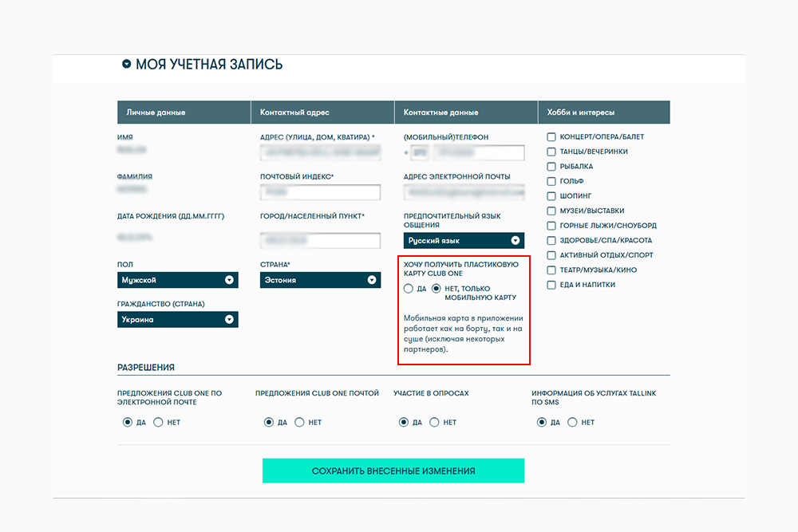Check the Горные лыжи/Сноуборд checkbox
Viewport: 798px width, 532px height.
551,226
